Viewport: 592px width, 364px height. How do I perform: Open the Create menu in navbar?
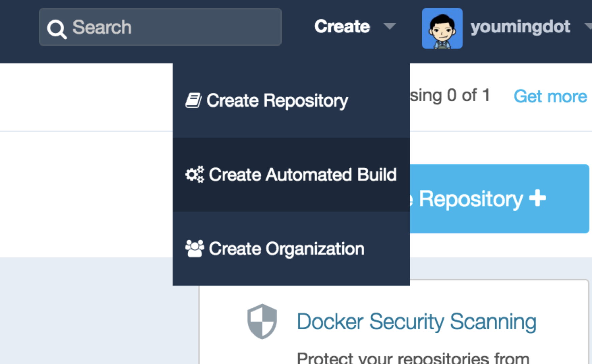[342, 26]
